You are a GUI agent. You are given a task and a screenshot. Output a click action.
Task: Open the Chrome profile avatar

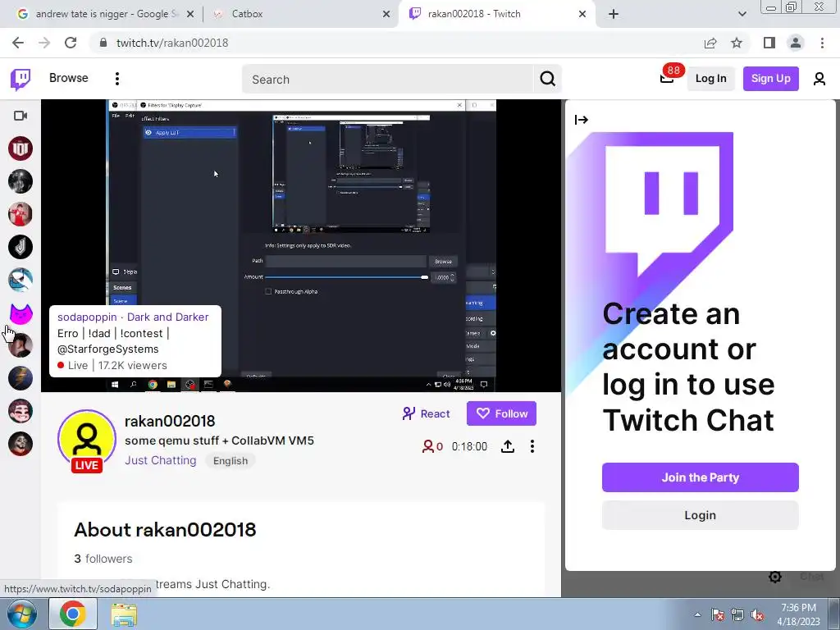coord(796,43)
